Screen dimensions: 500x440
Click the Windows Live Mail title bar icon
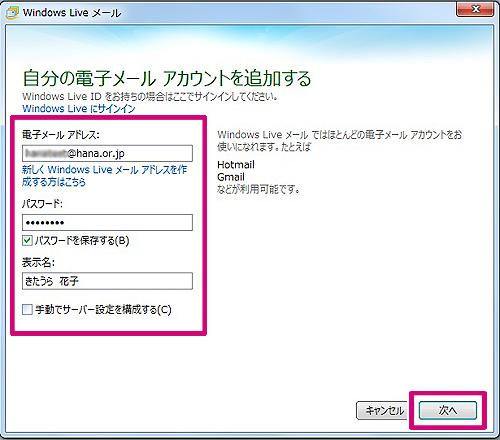(12, 13)
